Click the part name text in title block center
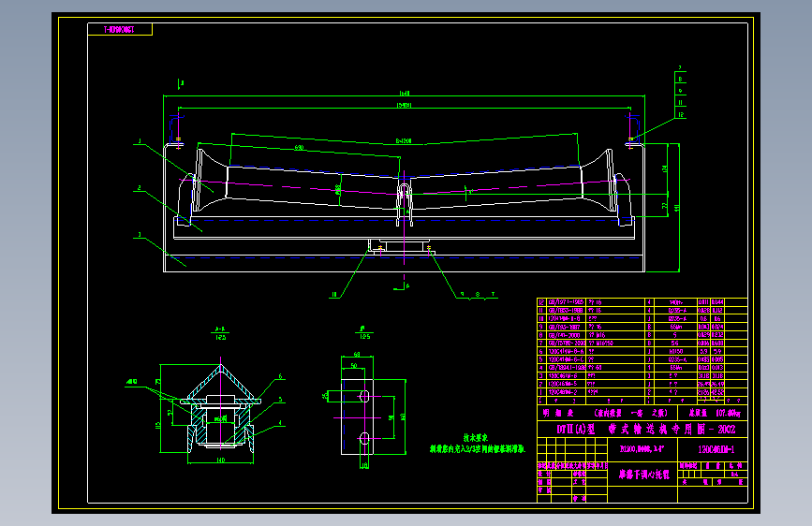The height and width of the screenshot is (526, 812). (x=643, y=475)
